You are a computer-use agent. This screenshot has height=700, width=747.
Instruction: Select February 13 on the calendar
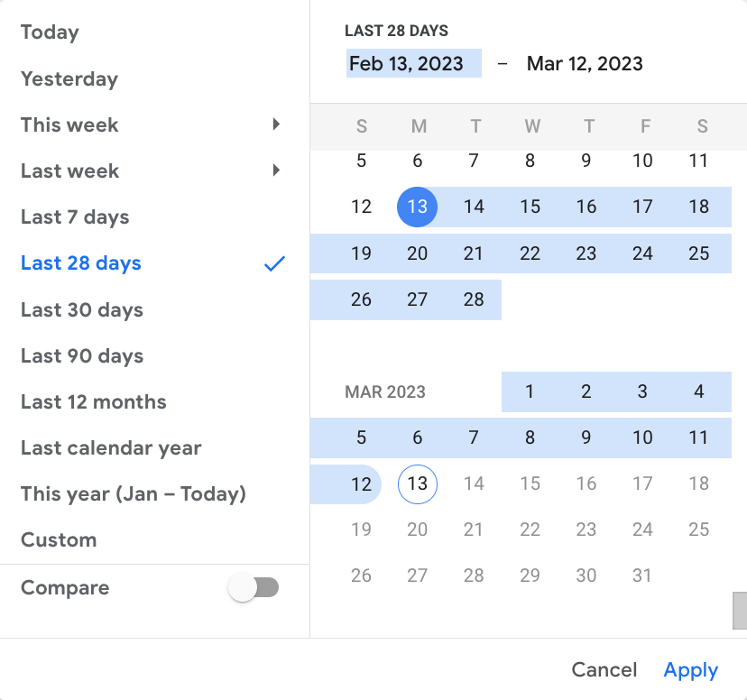(x=417, y=207)
